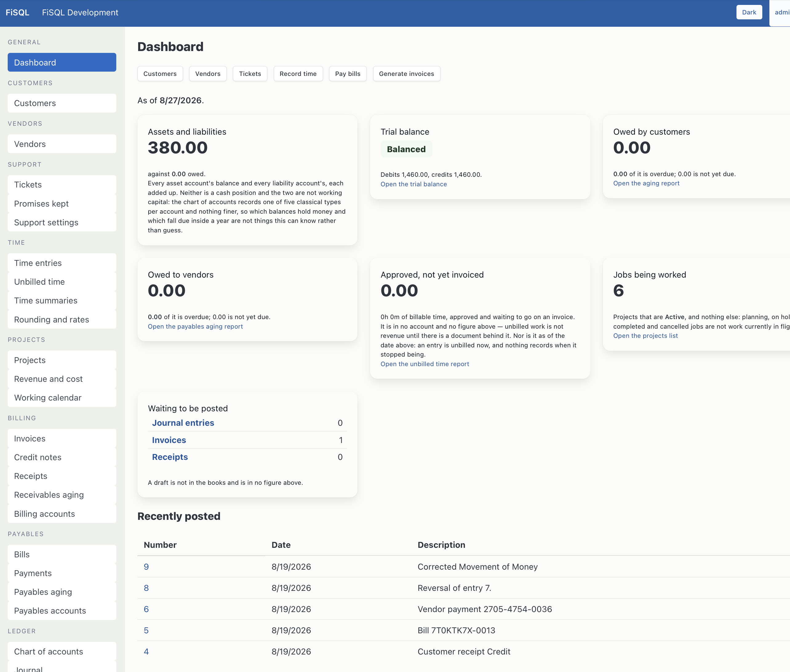Open recently posted entry number 6
The image size is (790, 672).
tap(146, 609)
